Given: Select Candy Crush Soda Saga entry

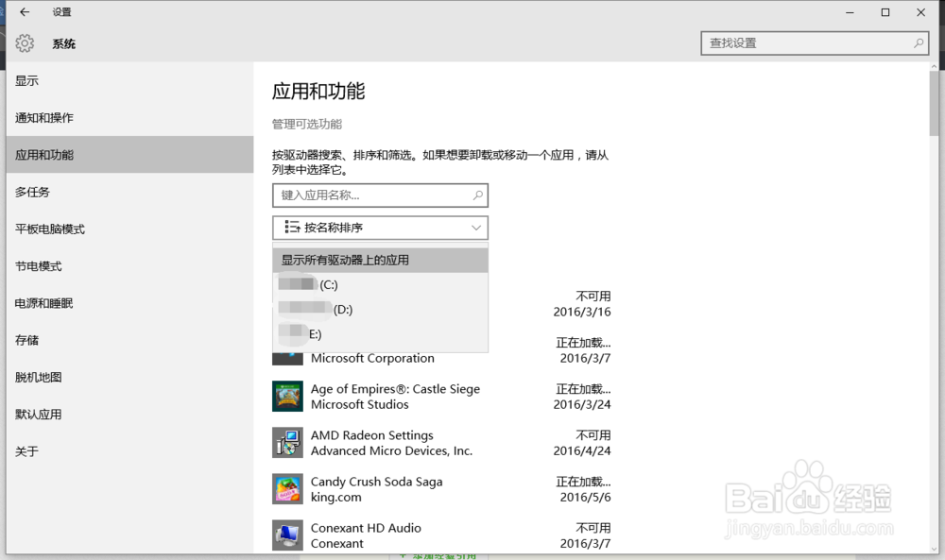Looking at the screenshot, I should (x=441, y=489).
